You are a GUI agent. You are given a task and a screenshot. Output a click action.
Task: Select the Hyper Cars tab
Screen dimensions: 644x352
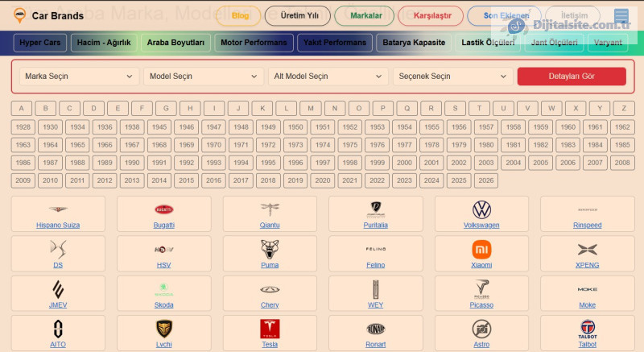tap(39, 43)
